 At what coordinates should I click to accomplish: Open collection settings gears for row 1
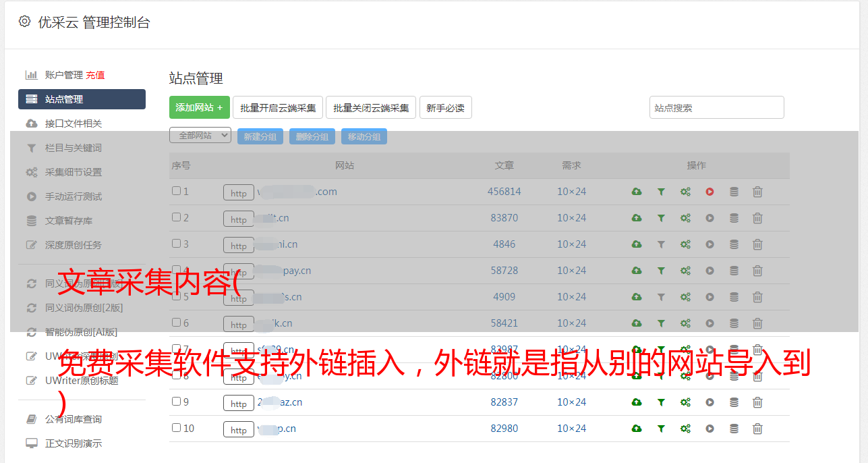pyautogui.click(x=685, y=192)
